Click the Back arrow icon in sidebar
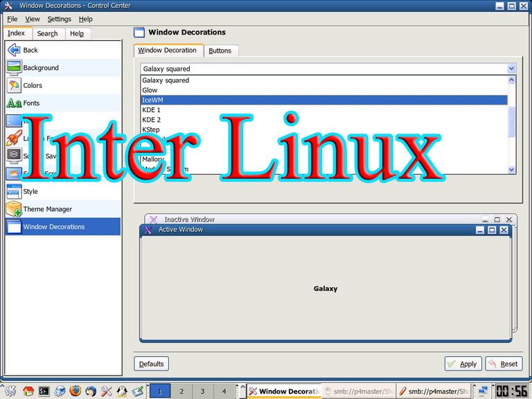Image resolution: width=532 pixels, height=399 pixels. pos(14,50)
